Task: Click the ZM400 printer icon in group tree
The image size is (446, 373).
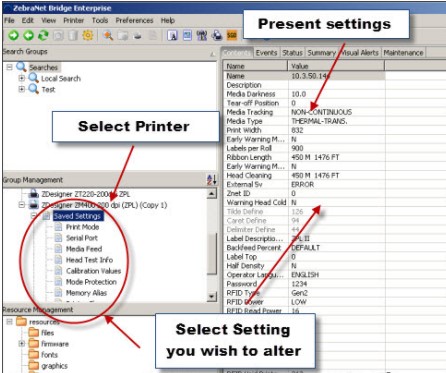Action: [33, 205]
